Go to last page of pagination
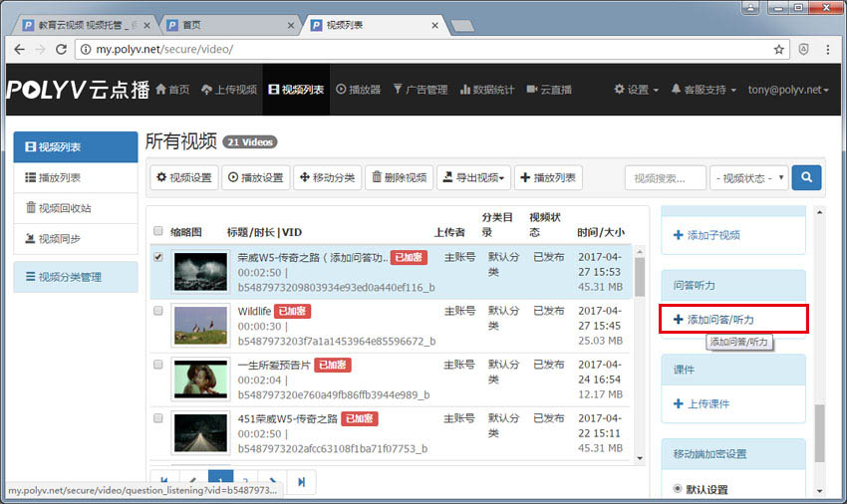This screenshot has width=847, height=504. click(301, 482)
